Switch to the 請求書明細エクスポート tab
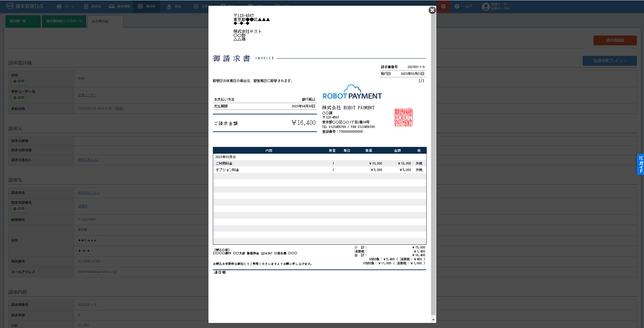Image resolution: width=644 pixels, height=328 pixels. coord(64,21)
